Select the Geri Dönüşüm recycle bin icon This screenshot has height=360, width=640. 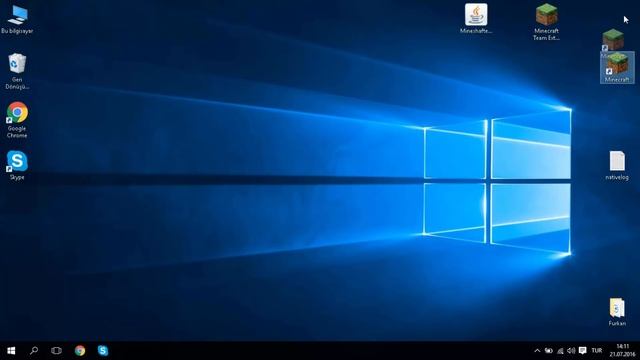pyautogui.click(x=17, y=71)
